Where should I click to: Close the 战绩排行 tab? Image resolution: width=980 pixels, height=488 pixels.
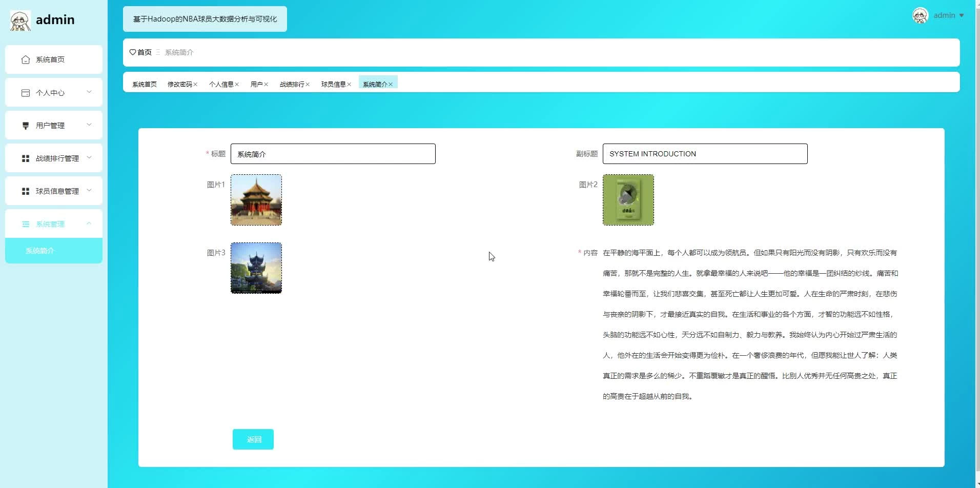click(308, 85)
